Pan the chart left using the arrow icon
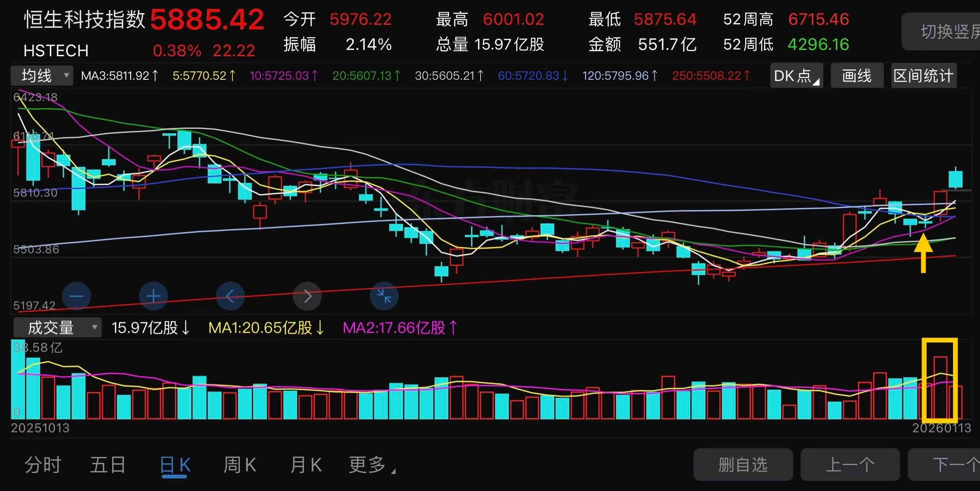The height and width of the screenshot is (491, 980). tap(230, 296)
